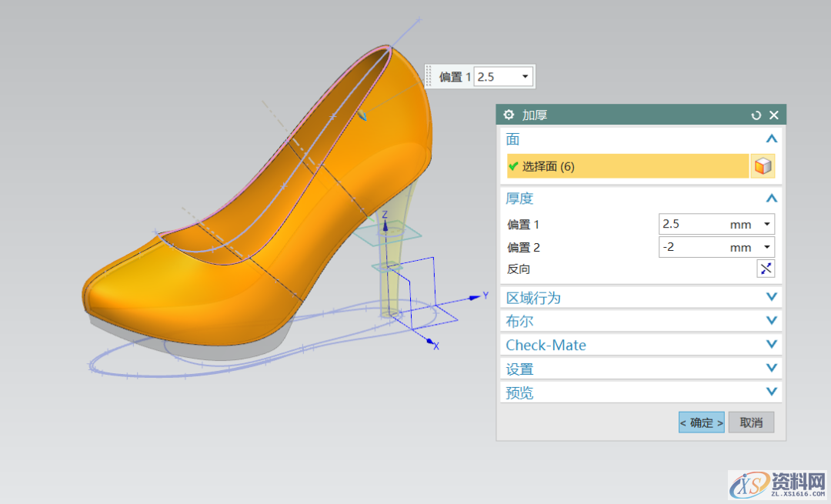Collapse the Thickness (厚度) section
831x504 pixels.
coord(771,199)
